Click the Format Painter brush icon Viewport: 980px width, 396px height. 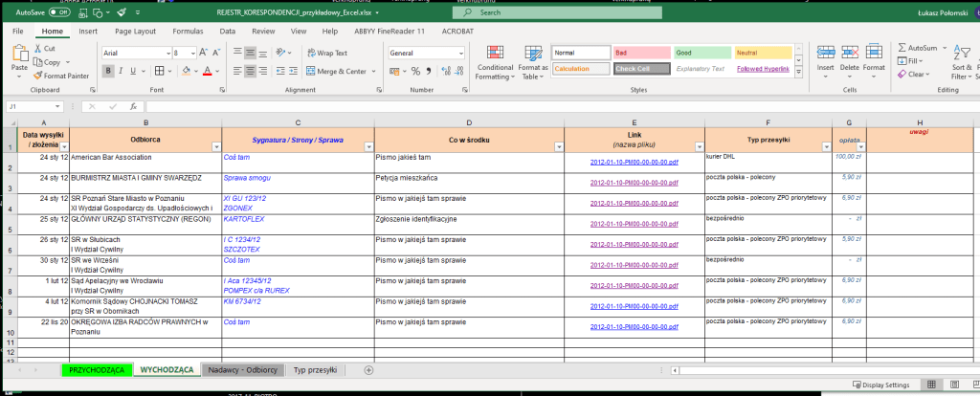coord(37,76)
